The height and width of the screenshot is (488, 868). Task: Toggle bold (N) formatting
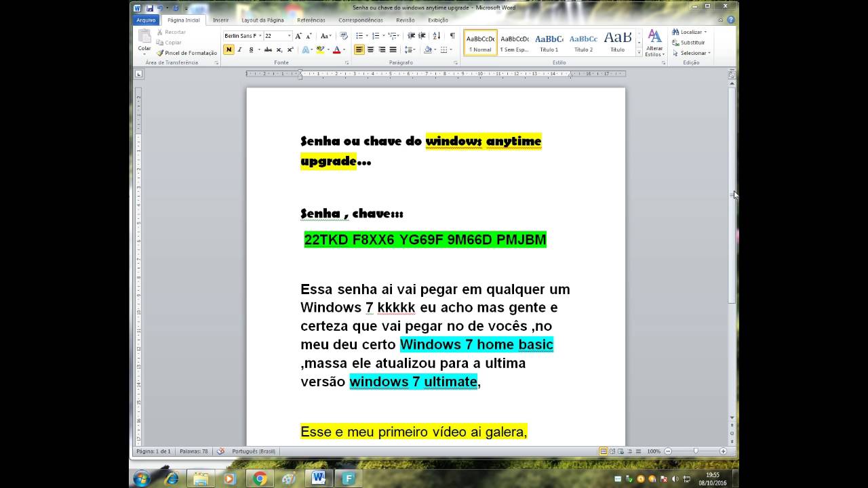pos(229,49)
